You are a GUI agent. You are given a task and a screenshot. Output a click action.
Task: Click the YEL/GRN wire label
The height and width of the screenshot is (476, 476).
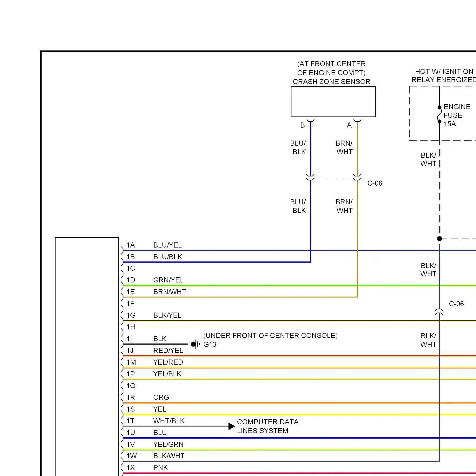[168, 444]
